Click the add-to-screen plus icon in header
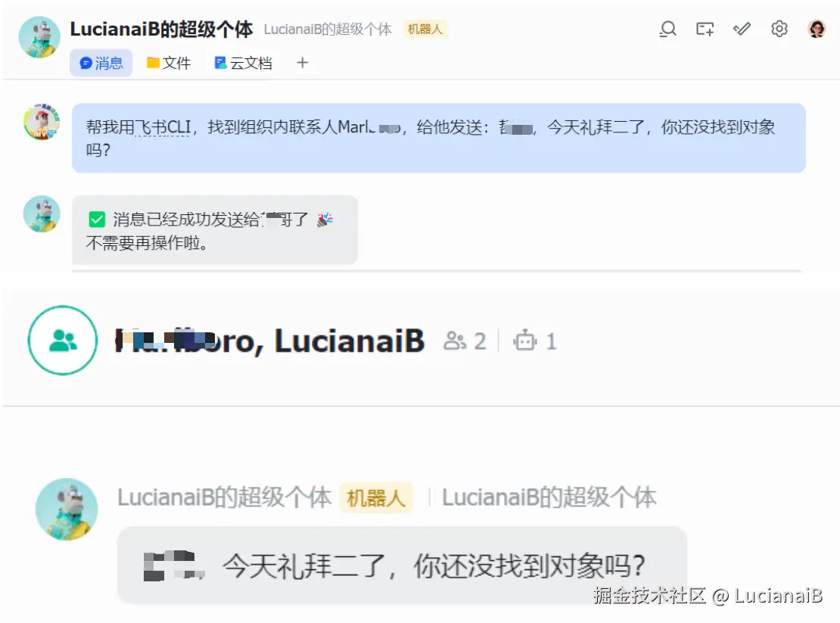840x623 pixels. coord(705,29)
